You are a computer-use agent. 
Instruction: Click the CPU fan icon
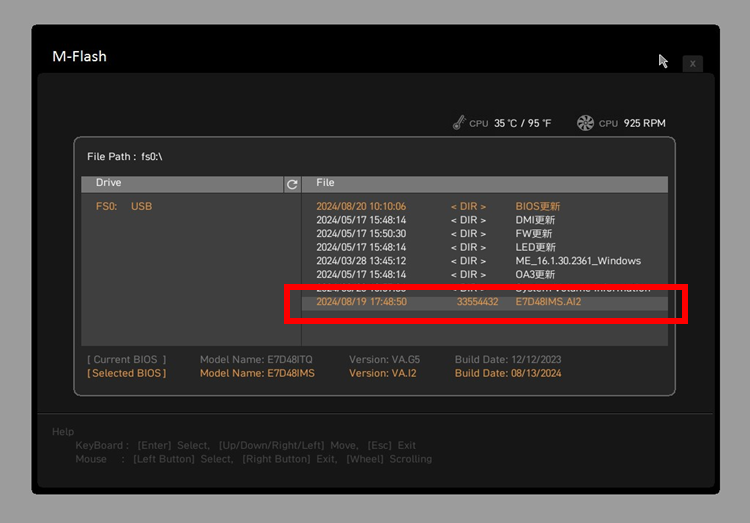[x=585, y=123]
